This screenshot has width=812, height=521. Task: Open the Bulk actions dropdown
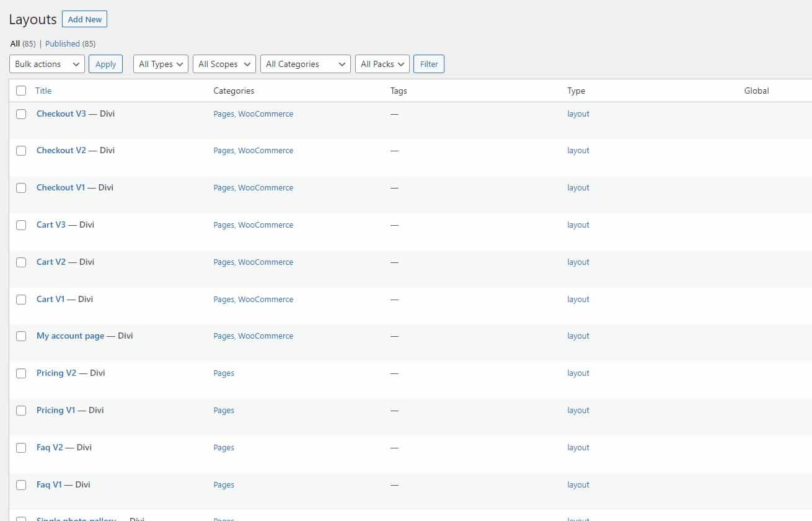[x=46, y=64]
